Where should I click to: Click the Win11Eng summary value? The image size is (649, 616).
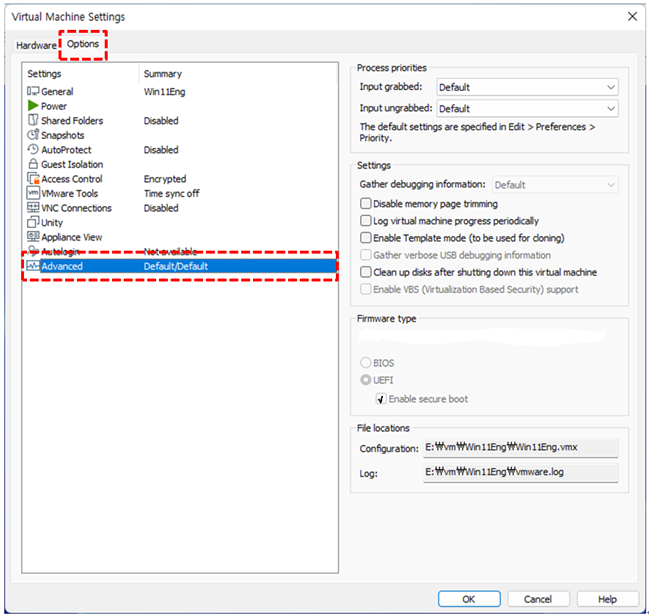click(164, 91)
